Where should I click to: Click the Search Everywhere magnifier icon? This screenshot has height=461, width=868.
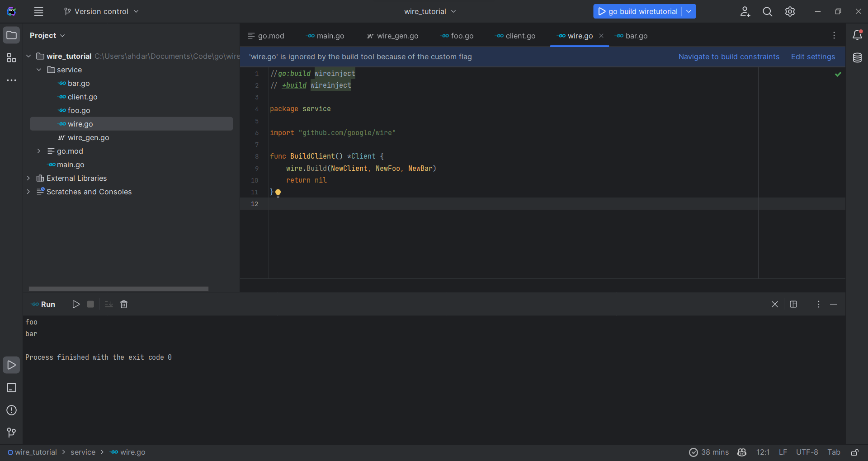click(x=767, y=12)
